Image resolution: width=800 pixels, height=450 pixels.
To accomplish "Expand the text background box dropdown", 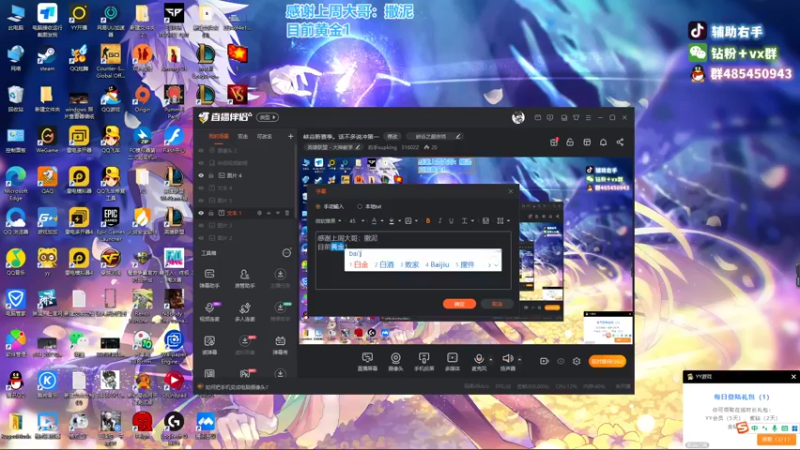I will pyautogui.click(x=416, y=221).
